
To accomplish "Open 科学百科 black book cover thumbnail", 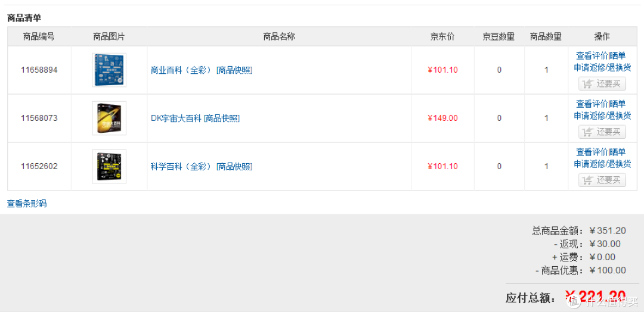I will (x=109, y=166).
